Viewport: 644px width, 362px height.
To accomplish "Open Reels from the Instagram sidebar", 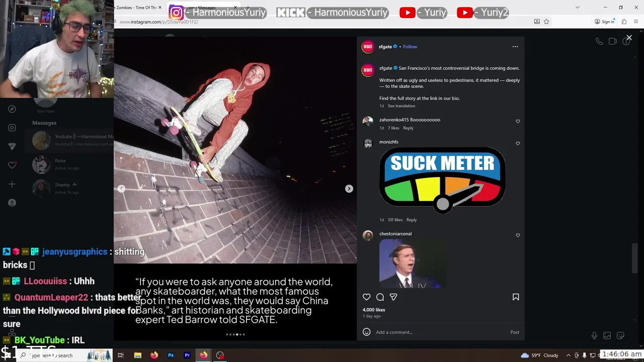I will 12,128.
